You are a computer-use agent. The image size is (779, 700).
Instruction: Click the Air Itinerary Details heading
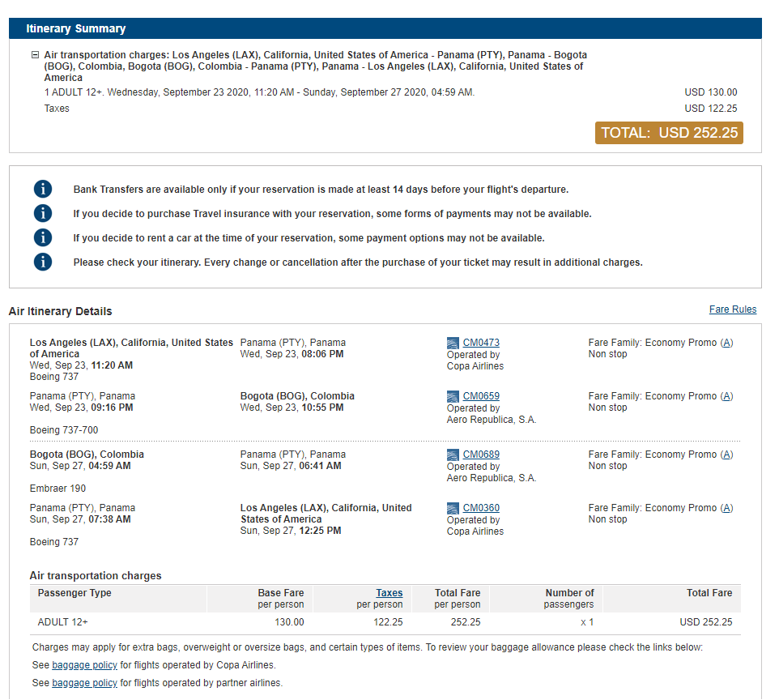click(x=60, y=311)
